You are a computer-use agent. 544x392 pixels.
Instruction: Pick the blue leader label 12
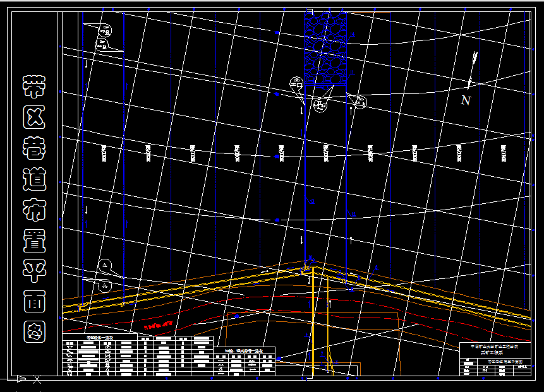[x=354, y=215]
